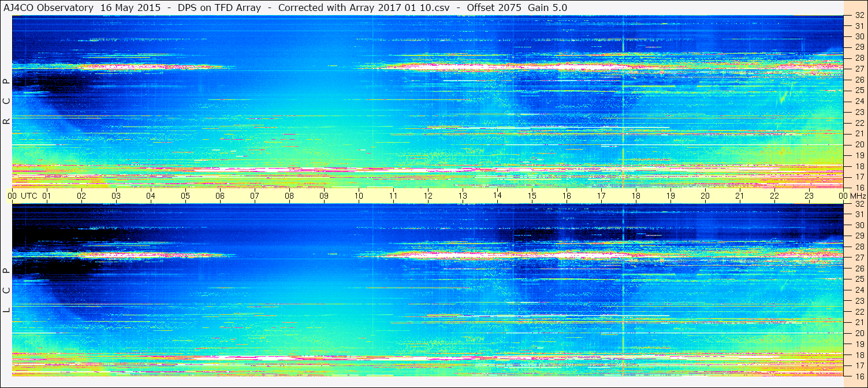The image size is (868, 388).
Task: Select hour 12 on the UTC axis
Action: coord(428,196)
